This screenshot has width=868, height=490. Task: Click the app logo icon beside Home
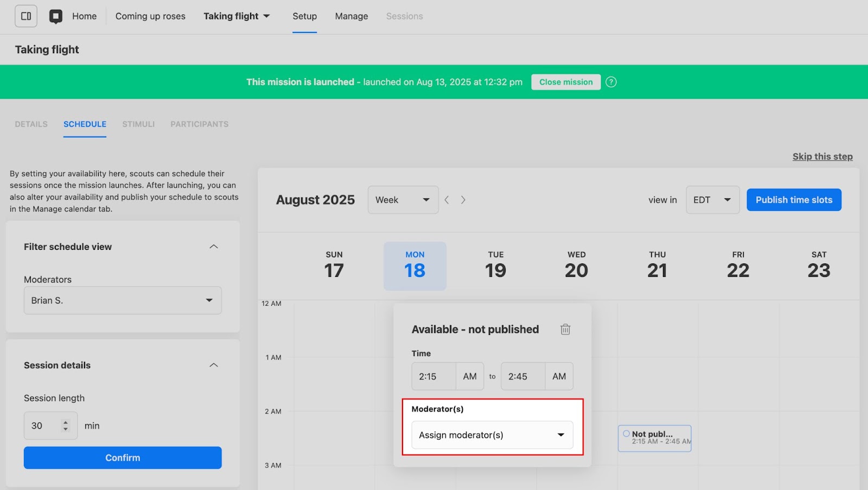56,16
